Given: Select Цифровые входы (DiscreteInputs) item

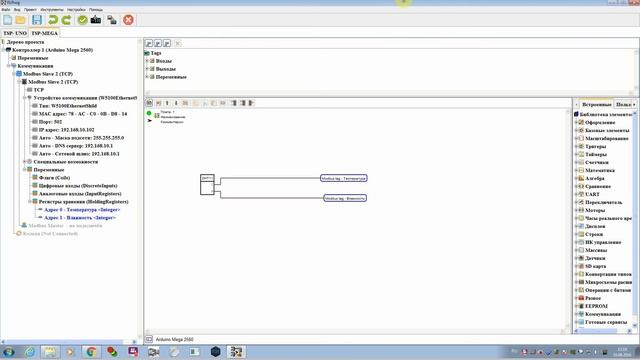Looking at the screenshot, I should tap(78, 186).
